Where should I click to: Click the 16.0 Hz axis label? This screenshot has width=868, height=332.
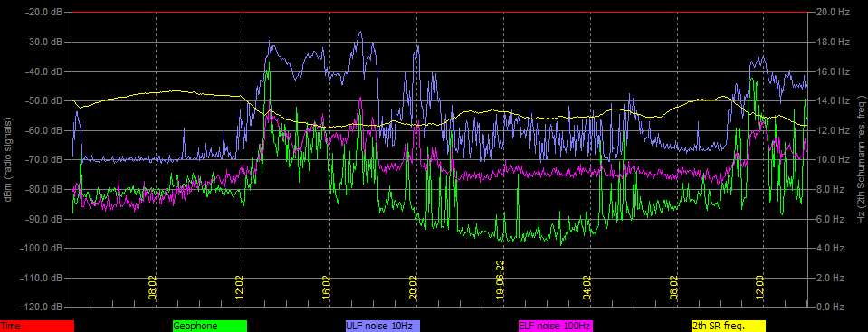834,71
